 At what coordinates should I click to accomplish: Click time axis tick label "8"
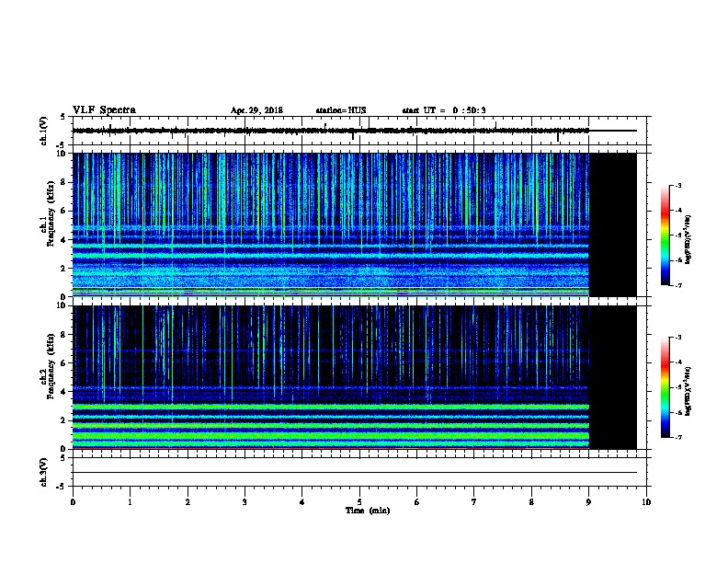[x=531, y=502]
